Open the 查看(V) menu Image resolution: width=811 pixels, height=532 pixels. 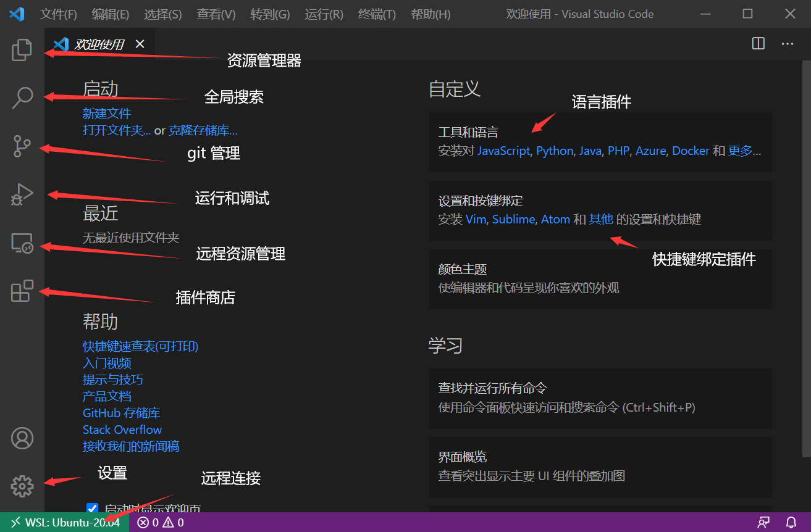click(216, 14)
